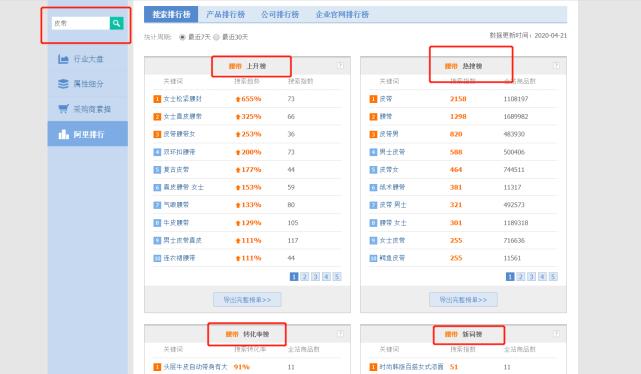This screenshot has width=641, height=374.
Task: Click the 属性细分 layers icon
Action: tap(63, 84)
